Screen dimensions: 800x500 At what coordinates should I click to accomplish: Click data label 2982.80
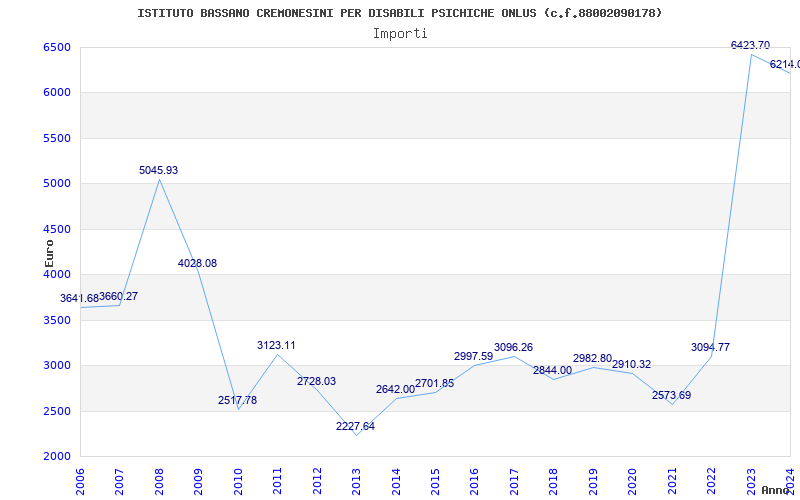click(592, 359)
